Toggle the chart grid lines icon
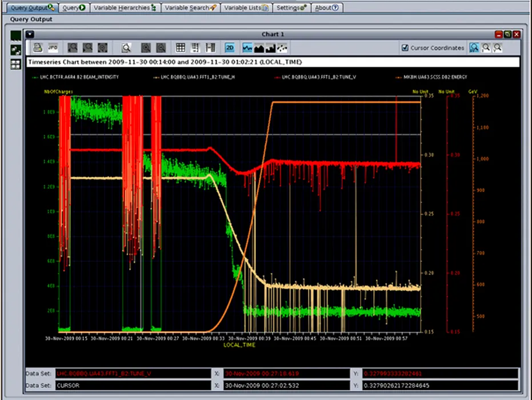The width and height of the screenshot is (532, 400). pos(181,48)
